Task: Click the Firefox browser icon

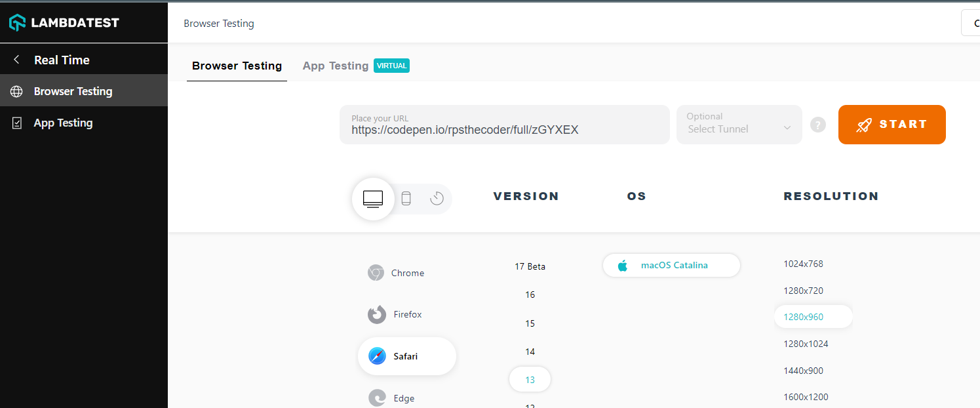Action: coord(377,315)
